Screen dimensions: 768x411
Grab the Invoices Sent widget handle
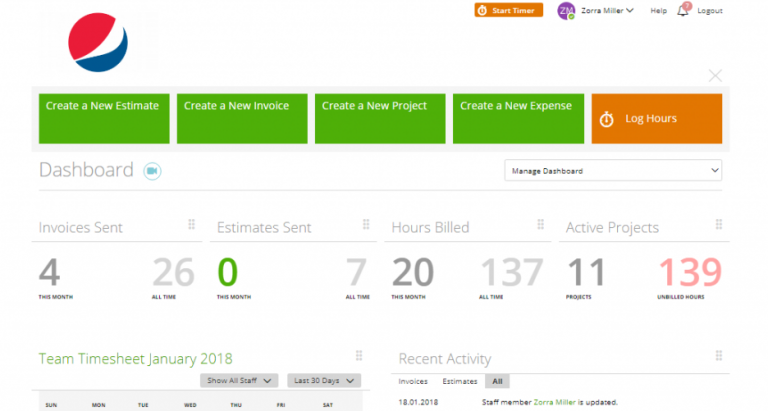tap(192, 224)
